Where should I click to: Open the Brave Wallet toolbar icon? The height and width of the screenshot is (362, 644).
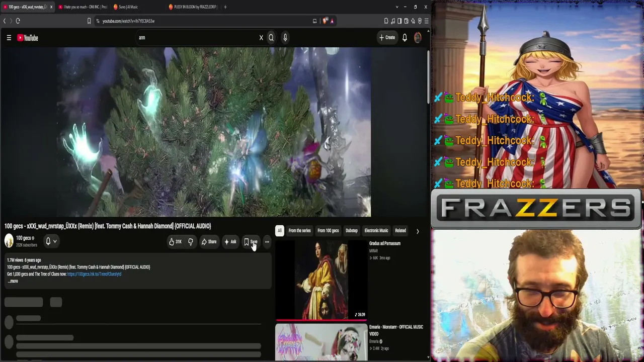tap(406, 21)
